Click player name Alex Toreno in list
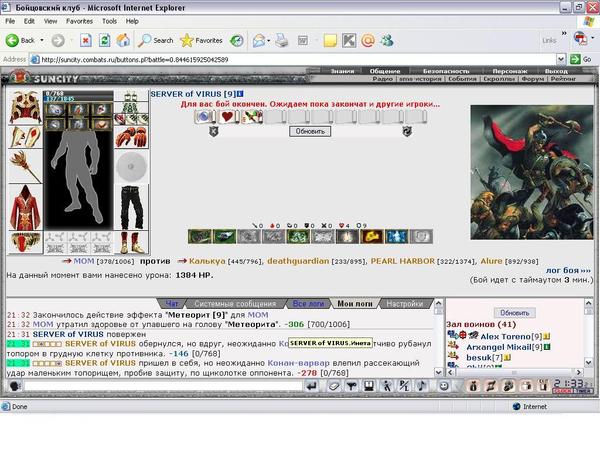The image size is (600, 450). [506, 336]
